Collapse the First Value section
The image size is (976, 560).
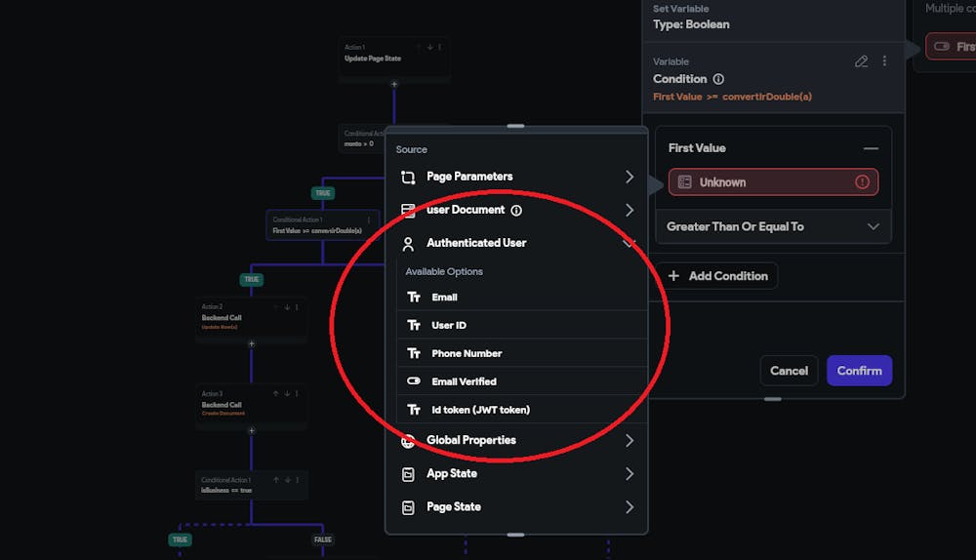[871, 148]
